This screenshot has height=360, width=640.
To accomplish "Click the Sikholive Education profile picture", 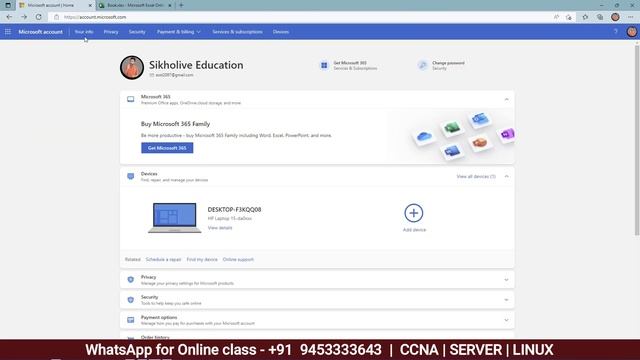I will point(132,67).
